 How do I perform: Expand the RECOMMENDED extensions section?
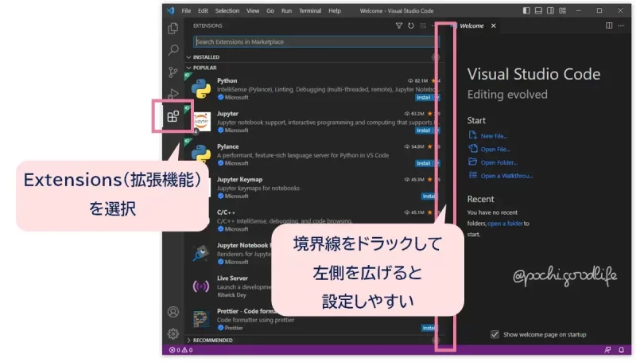pyautogui.click(x=212, y=340)
